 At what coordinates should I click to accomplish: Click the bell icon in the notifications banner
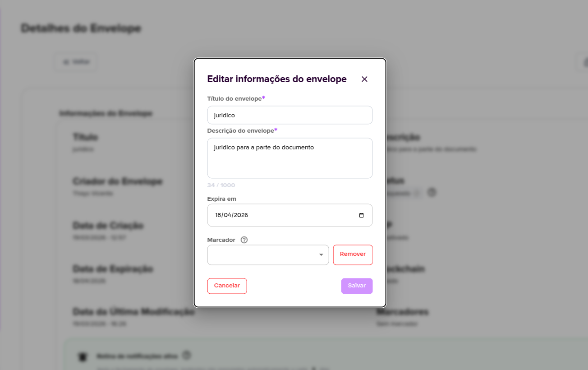82,357
